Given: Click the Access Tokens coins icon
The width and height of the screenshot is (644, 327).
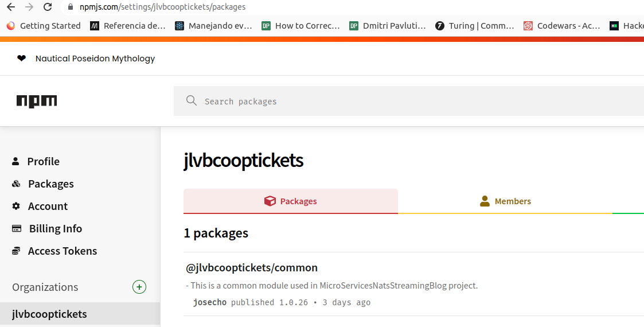Looking at the screenshot, I should pos(16,251).
